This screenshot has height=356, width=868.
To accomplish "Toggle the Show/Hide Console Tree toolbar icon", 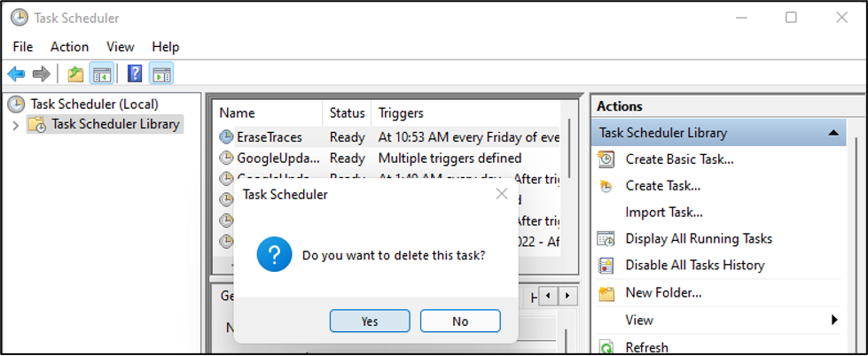I will pos(101,74).
